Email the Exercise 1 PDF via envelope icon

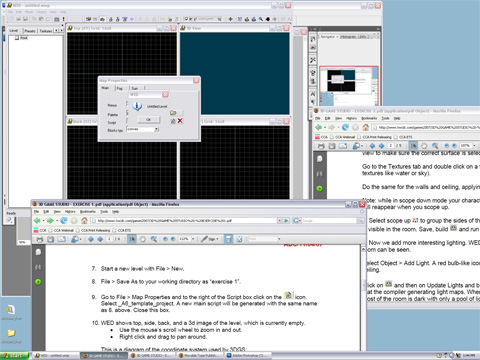tap(61, 239)
